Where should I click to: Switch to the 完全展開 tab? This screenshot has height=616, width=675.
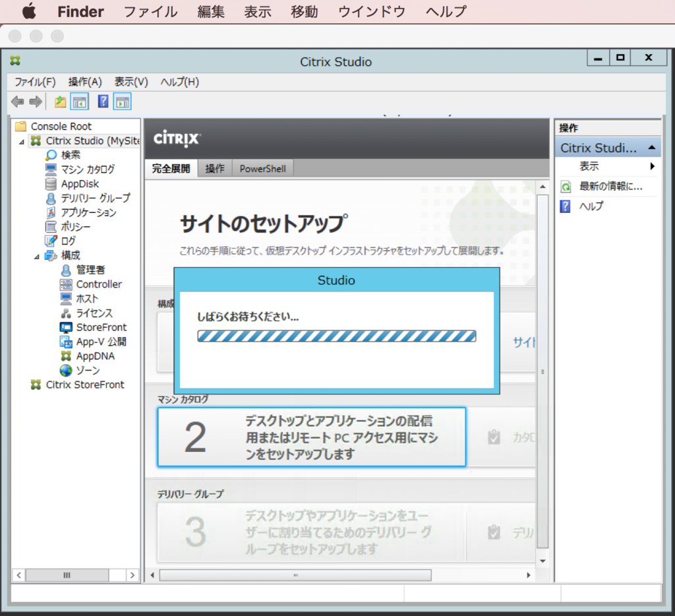(x=171, y=168)
